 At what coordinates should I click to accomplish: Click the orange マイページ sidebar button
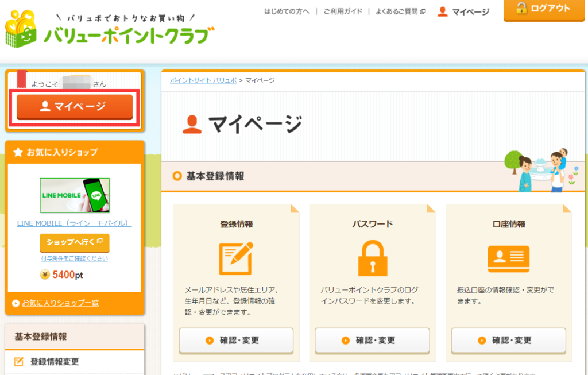75,107
